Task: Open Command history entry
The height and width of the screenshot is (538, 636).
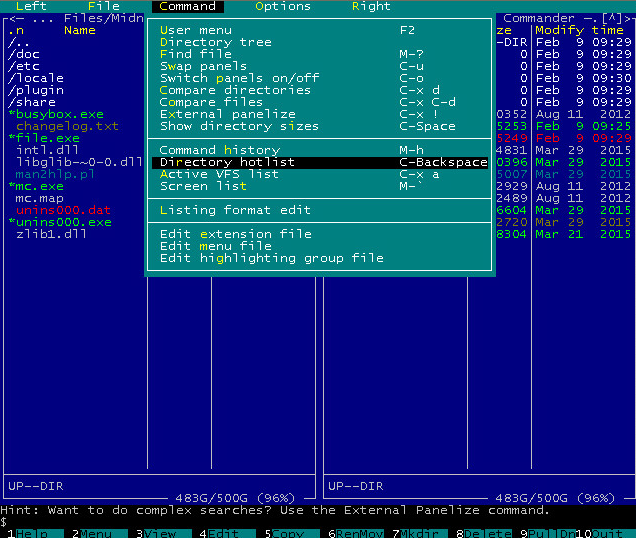Action: [x=220, y=150]
